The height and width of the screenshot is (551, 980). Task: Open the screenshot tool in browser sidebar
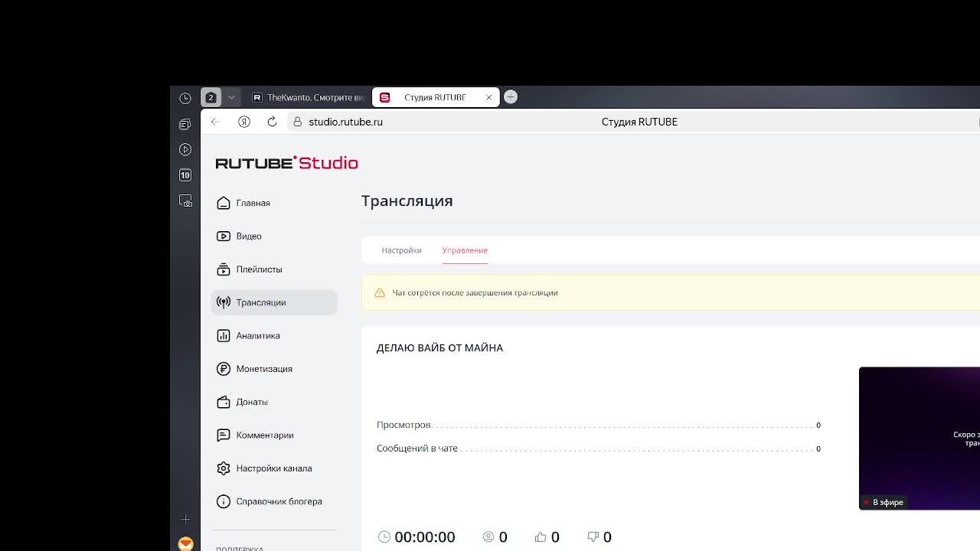[x=185, y=201]
